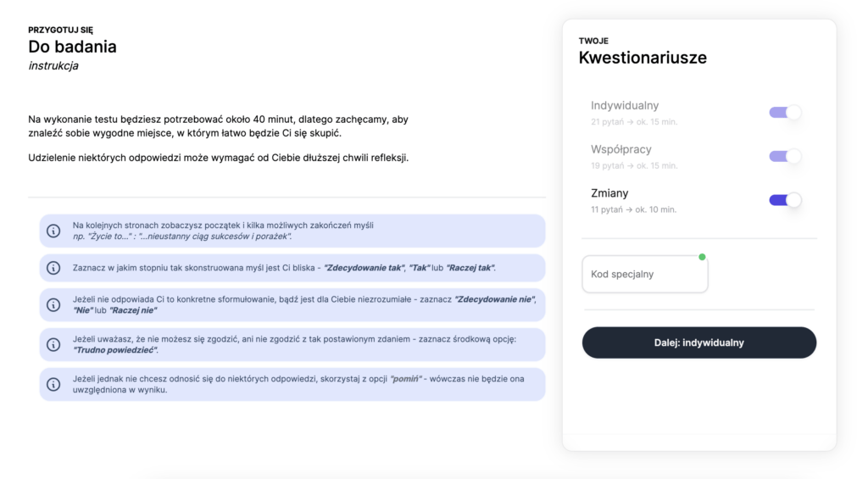Click info icon beside 'Jeżeli jednak nie chcesz' note

53,384
